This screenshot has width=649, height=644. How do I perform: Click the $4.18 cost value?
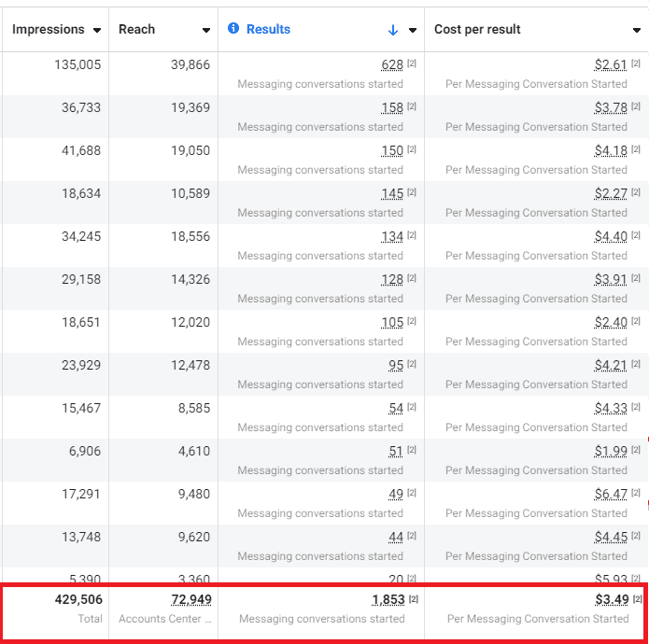611,151
